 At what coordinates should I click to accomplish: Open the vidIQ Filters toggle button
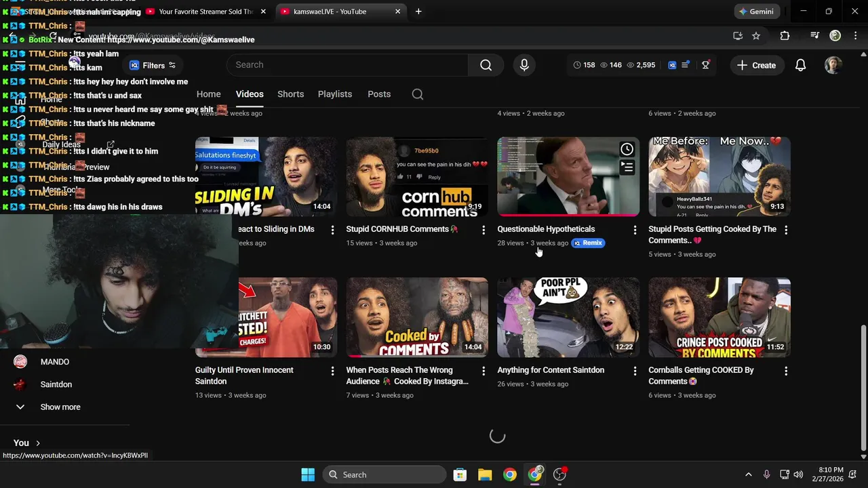coord(153,65)
